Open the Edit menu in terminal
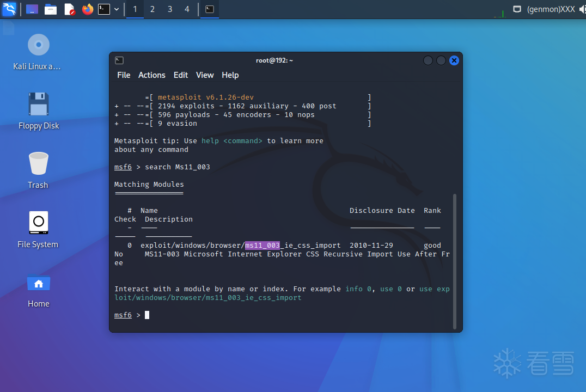The image size is (586, 392). (180, 75)
